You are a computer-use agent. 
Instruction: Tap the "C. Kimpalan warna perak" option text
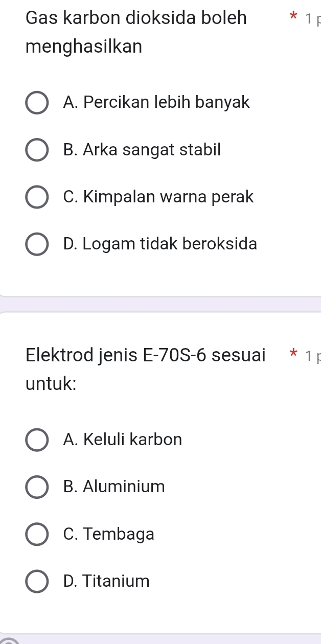click(x=158, y=197)
